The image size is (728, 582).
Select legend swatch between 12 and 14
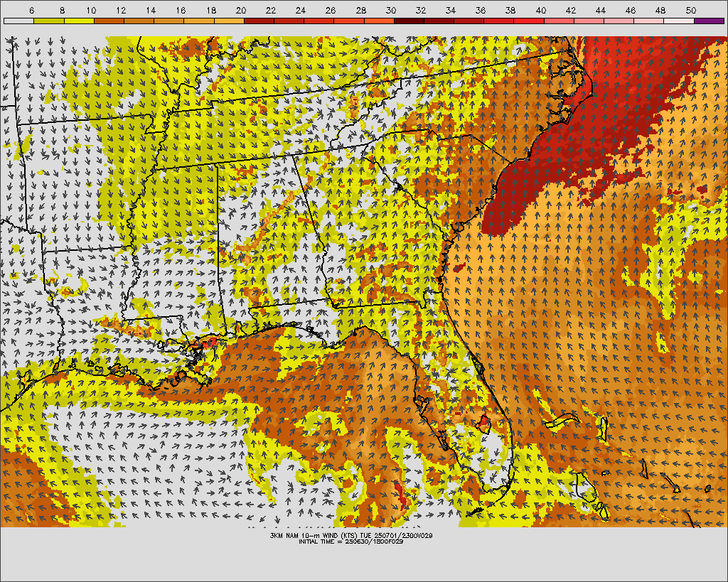click(x=139, y=21)
